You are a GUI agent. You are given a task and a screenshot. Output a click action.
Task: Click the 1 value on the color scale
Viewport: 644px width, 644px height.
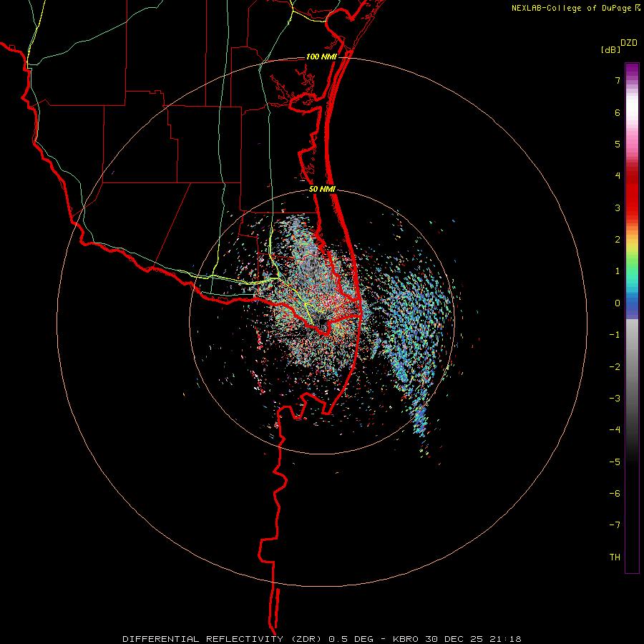pyautogui.click(x=618, y=271)
